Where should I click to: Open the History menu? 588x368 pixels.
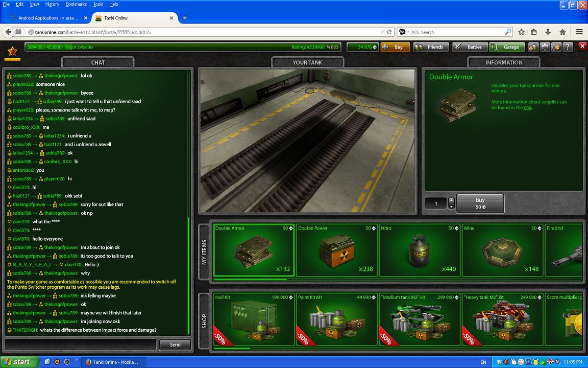click(52, 4)
